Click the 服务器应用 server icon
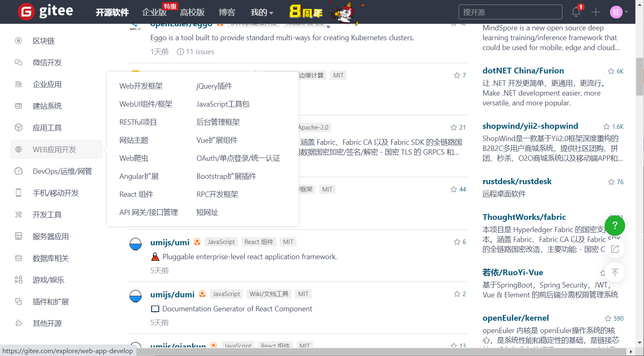This screenshot has width=644, height=356. tap(18, 236)
